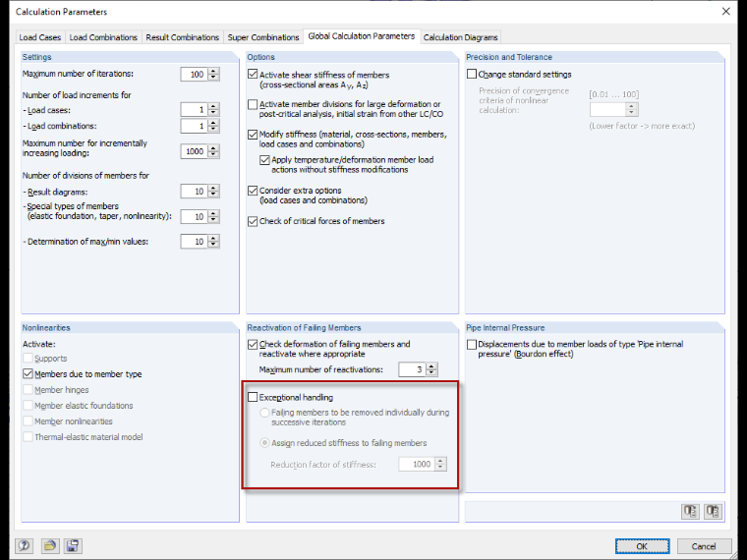Click Determination of max/min values spinner
747x560 pixels.
pos(213,242)
